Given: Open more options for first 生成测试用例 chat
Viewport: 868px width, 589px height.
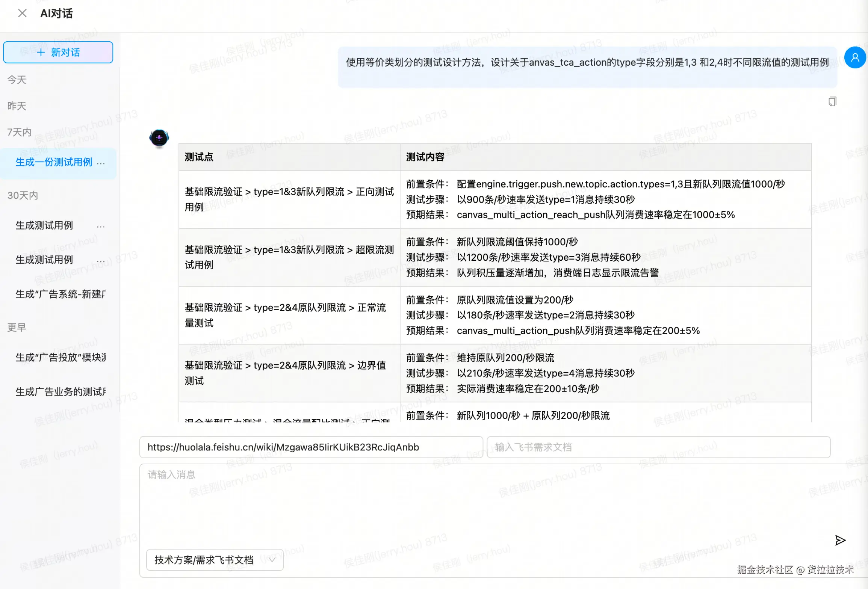Looking at the screenshot, I should pos(101,226).
